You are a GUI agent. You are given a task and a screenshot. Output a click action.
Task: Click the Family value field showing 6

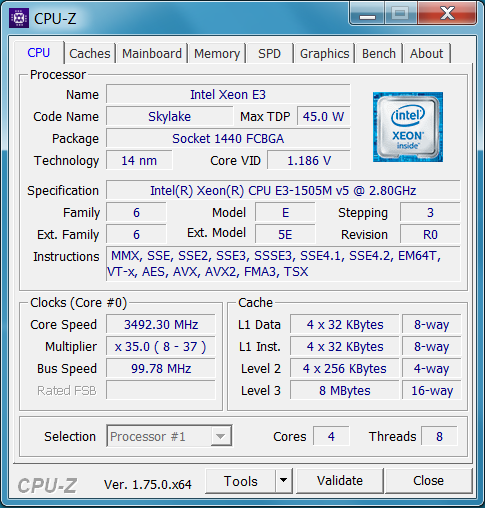click(136, 212)
